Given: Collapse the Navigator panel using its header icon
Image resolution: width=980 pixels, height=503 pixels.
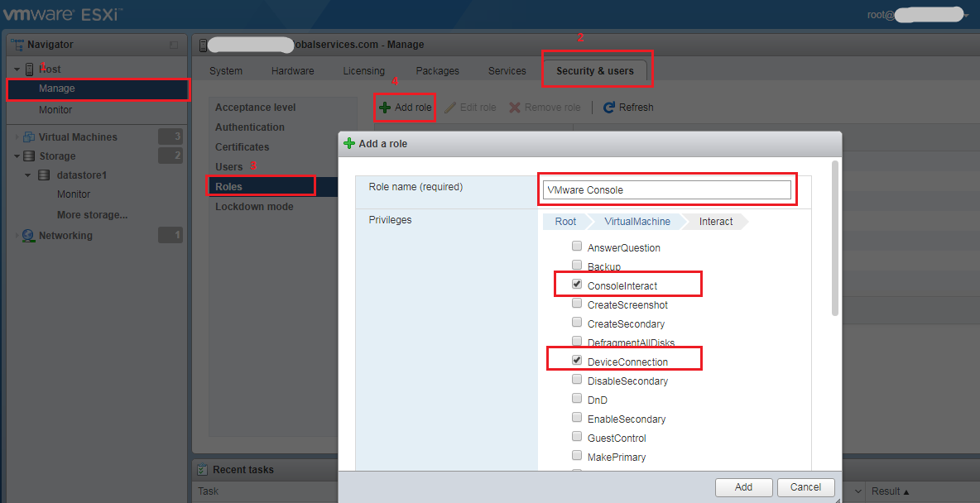Looking at the screenshot, I should 174,45.
